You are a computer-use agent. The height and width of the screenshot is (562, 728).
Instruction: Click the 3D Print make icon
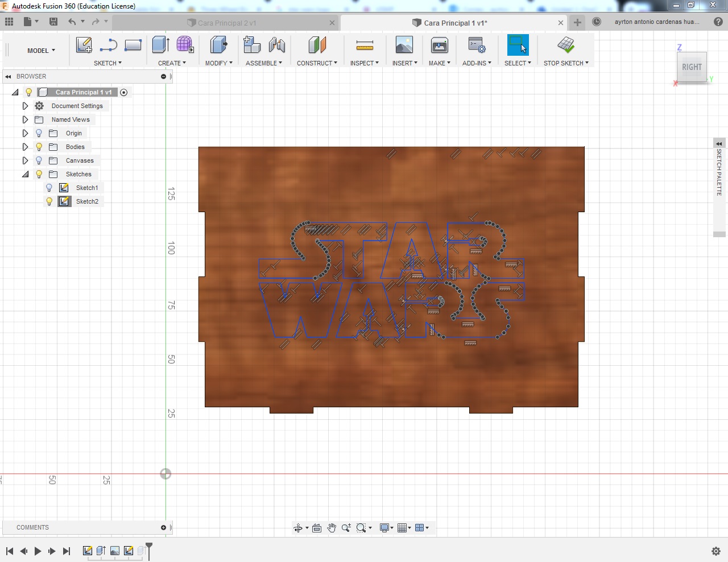tap(440, 45)
